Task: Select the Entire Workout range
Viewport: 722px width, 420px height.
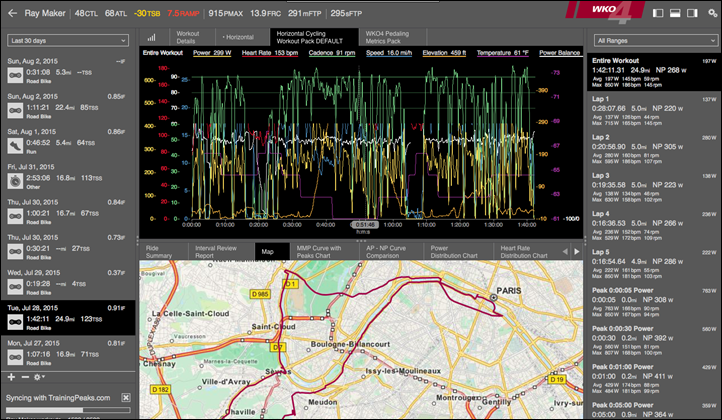Action: coord(654,72)
